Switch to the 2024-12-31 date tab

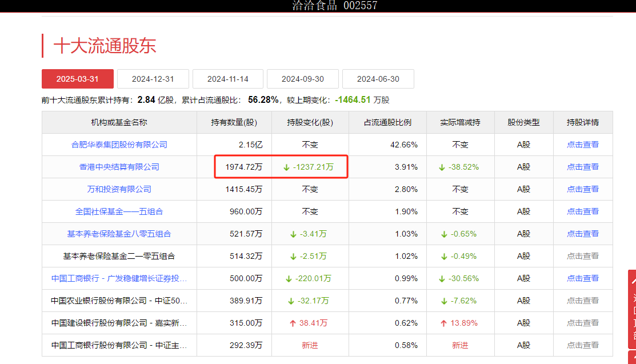tap(153, 79)
